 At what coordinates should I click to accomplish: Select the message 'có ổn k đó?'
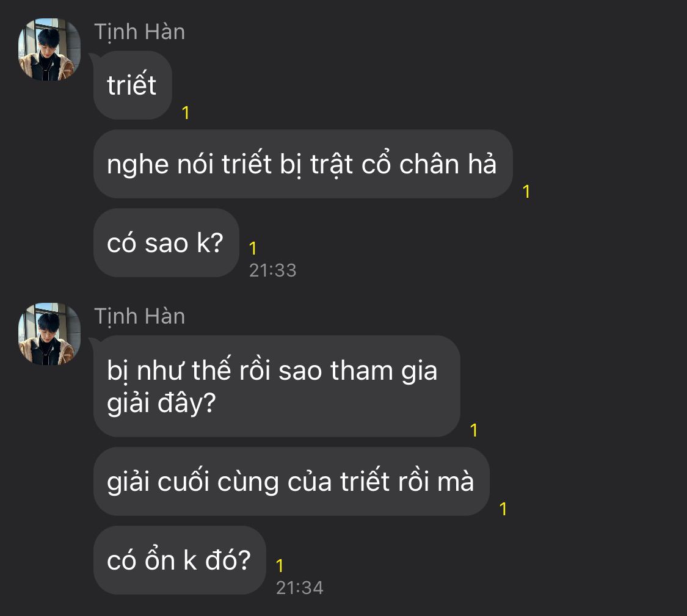[180, 560]
